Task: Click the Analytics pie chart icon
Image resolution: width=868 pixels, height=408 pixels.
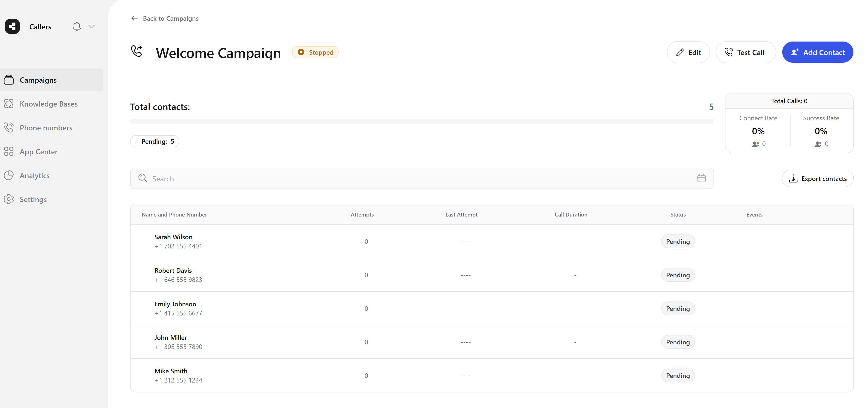Action: pos(9,175)
